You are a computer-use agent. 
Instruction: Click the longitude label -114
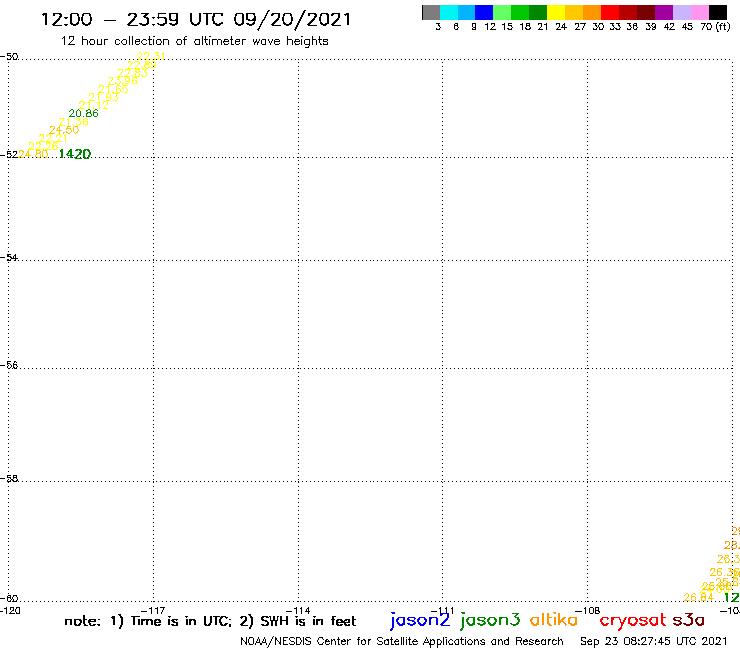click(x=298, y=610)
